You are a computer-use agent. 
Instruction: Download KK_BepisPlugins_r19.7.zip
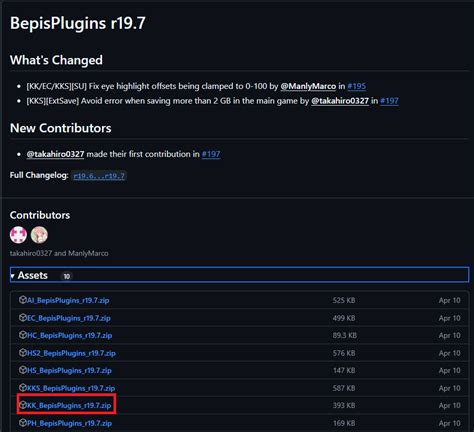69,405
